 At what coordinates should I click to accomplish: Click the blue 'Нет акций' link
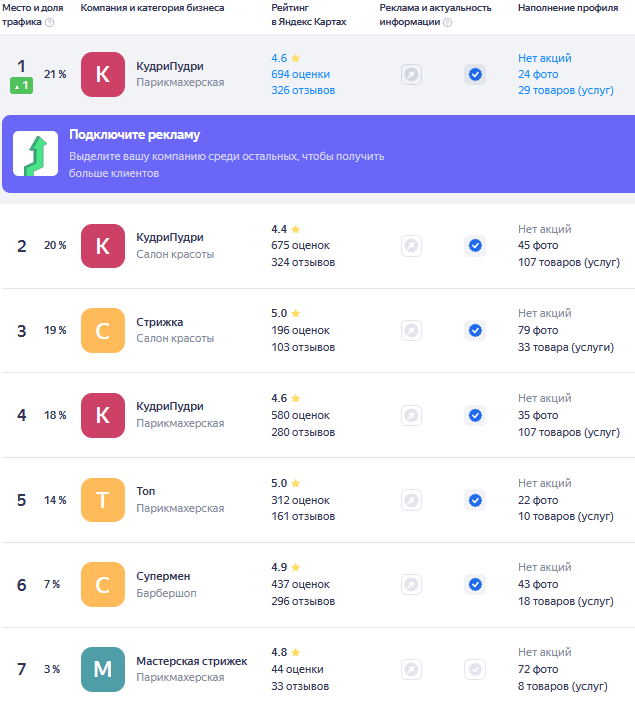point(545,58)
